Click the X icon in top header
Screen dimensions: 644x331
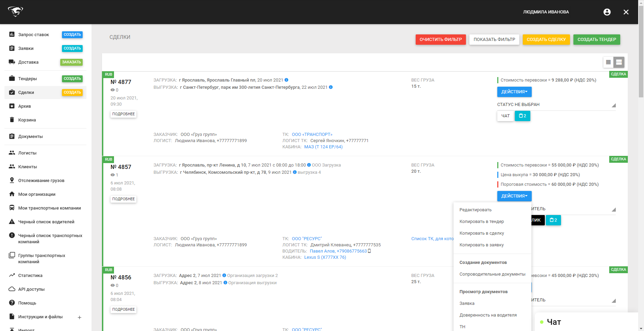pyautogui.click(x=626, y=12)
